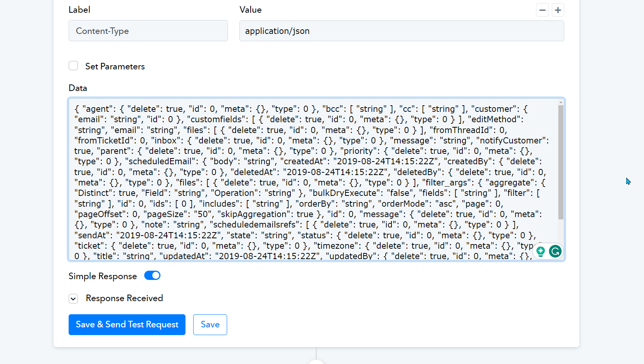Click the scrollbar up arrow in Data box

tap(561, 103)
